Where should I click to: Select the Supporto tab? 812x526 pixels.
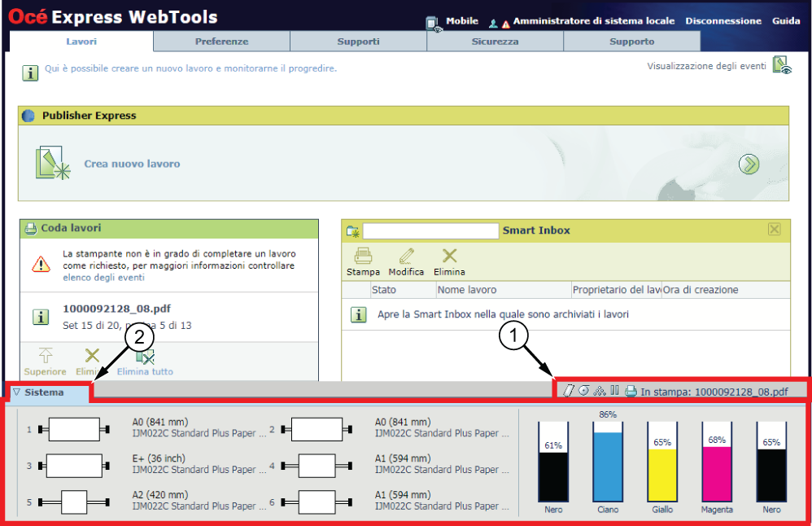[x=632, y=42]
